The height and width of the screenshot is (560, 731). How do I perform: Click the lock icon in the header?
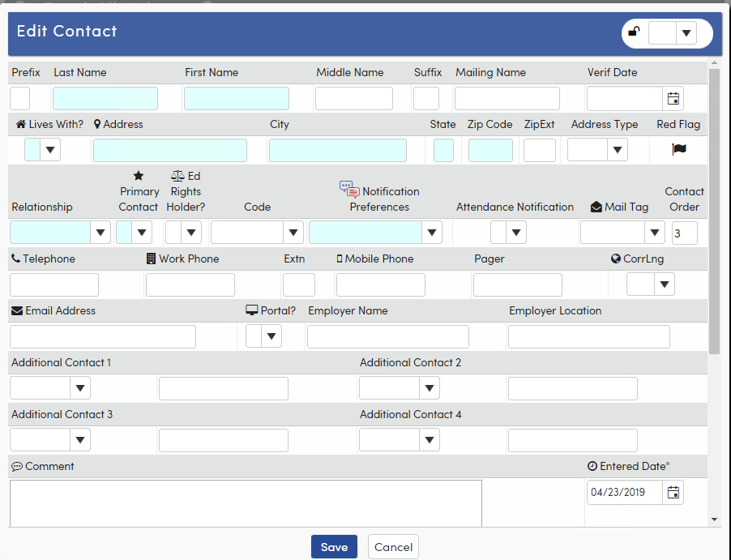[x=634, y=32]
